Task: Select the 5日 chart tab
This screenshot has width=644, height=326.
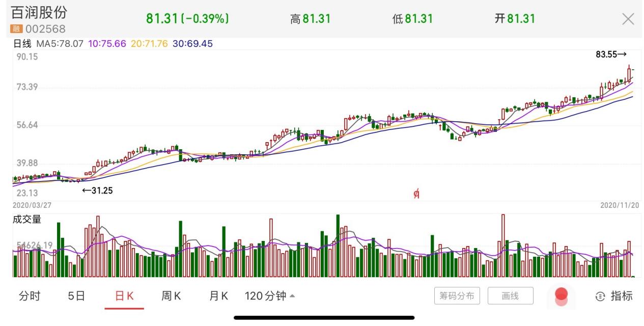Action: click(x=76, y=296)
